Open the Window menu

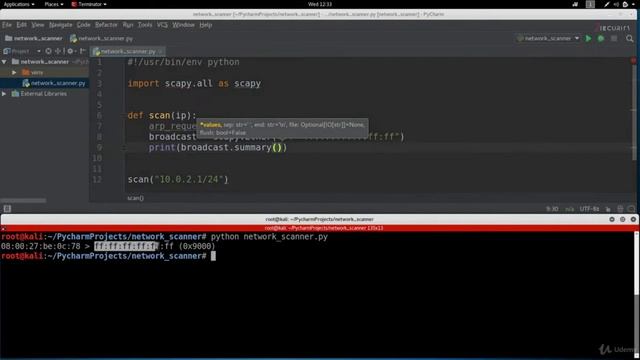click(183, 25)
